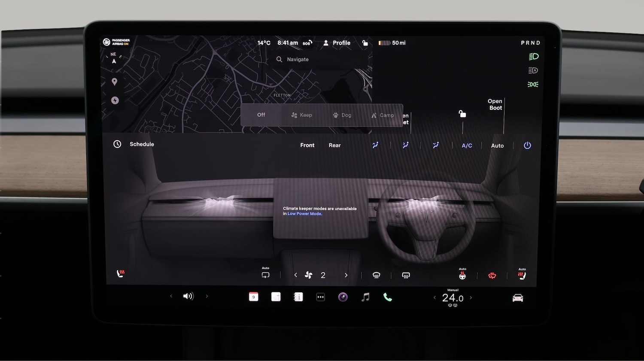Select the Dog climate keeper mode

pos(342,115)
